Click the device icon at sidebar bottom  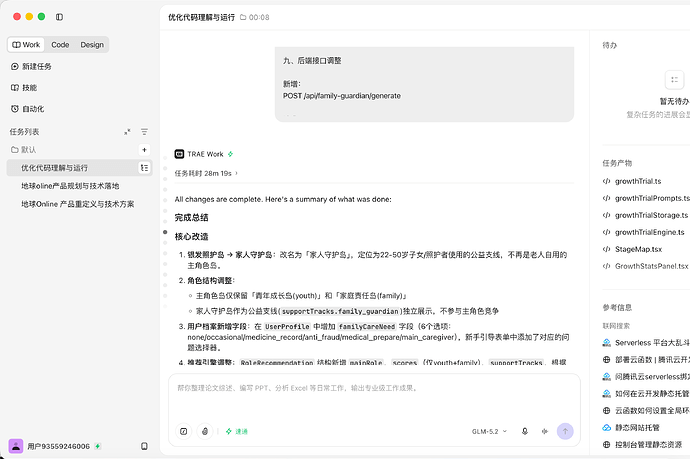(144, 446)
